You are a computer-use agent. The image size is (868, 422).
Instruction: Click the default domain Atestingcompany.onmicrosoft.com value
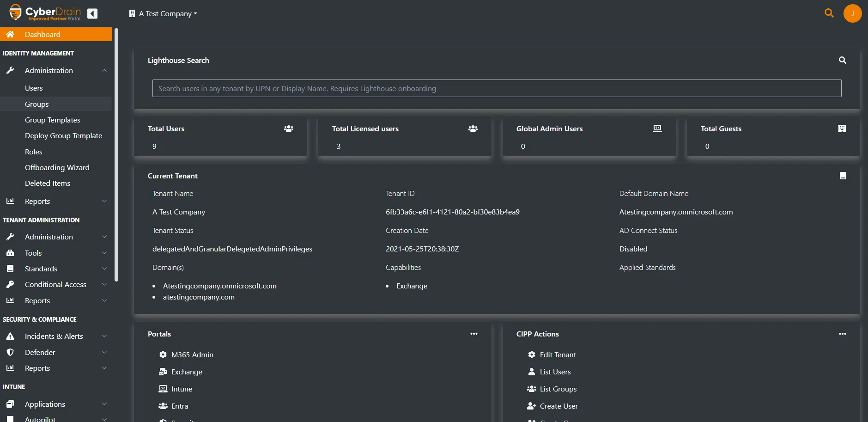pyautogui.click(x=676, y=212)
